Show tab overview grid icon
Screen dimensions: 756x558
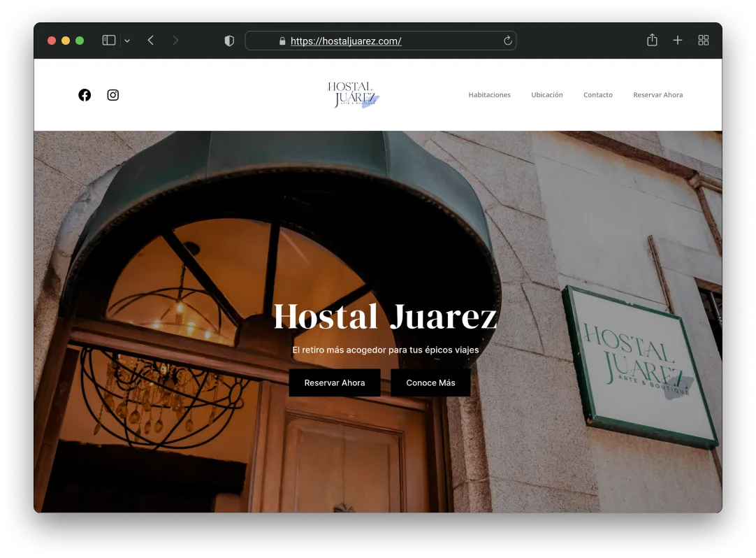pos(703,40)
